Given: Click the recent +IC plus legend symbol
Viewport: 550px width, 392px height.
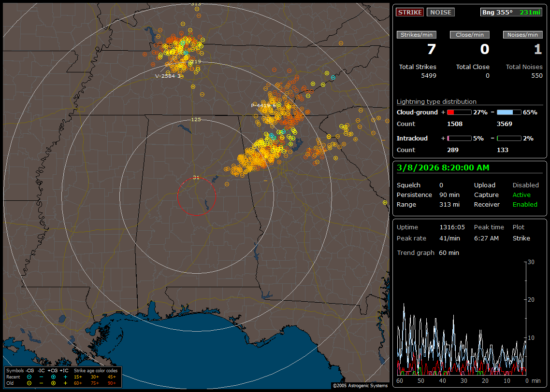Looking at the screenshot, I should click(65, 377).
